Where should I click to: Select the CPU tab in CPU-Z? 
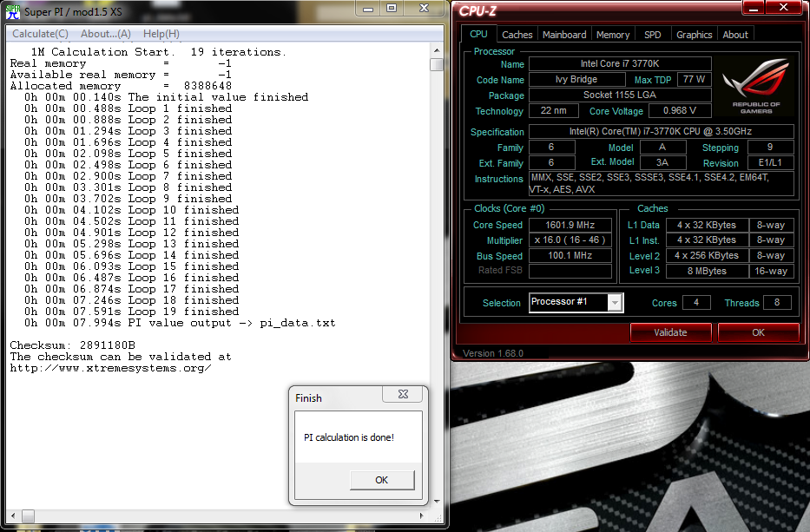[x=478, y=34]
